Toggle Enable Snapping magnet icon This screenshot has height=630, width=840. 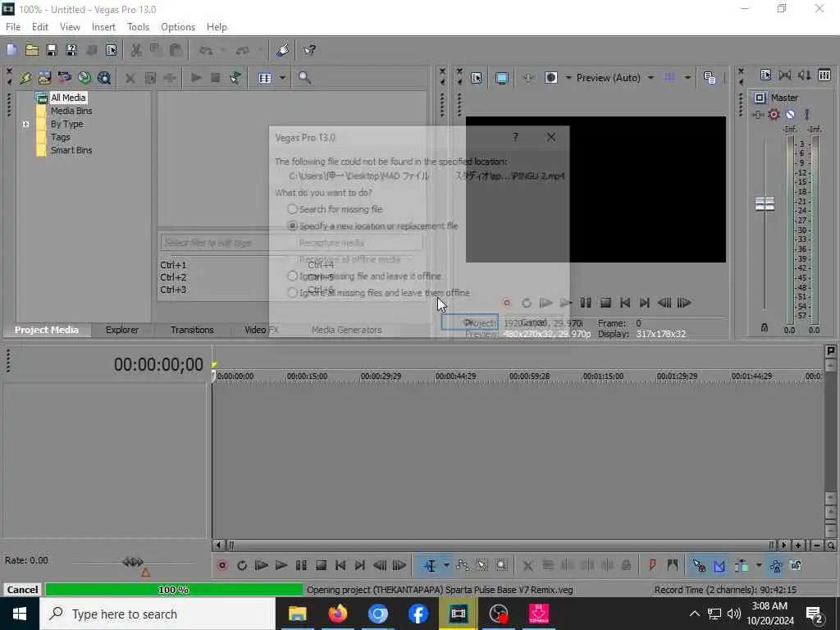699,565
